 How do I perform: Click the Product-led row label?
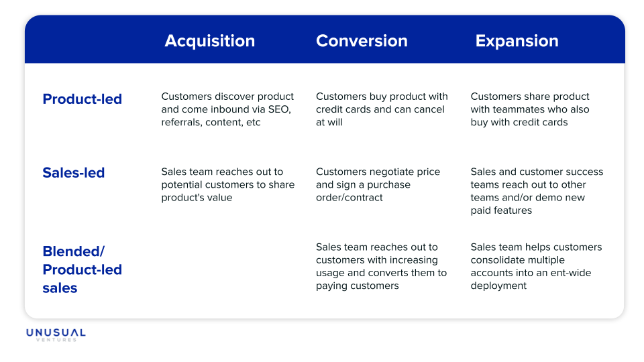tap(82, 99)
